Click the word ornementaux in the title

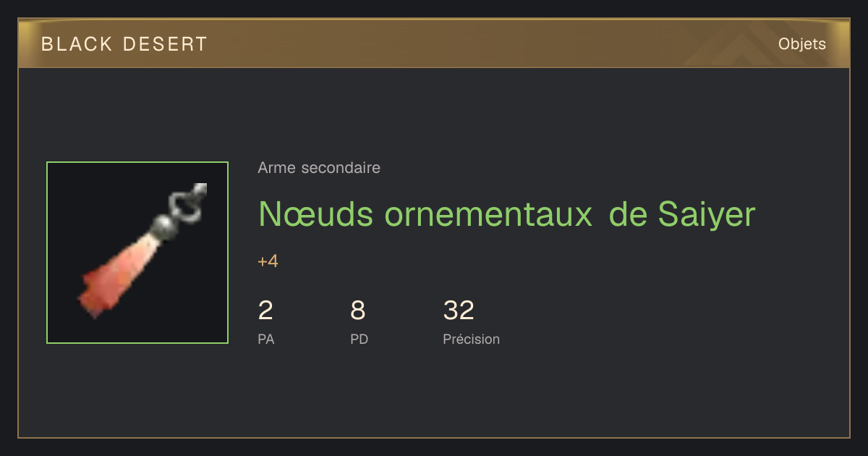click(x=488, y=214)
